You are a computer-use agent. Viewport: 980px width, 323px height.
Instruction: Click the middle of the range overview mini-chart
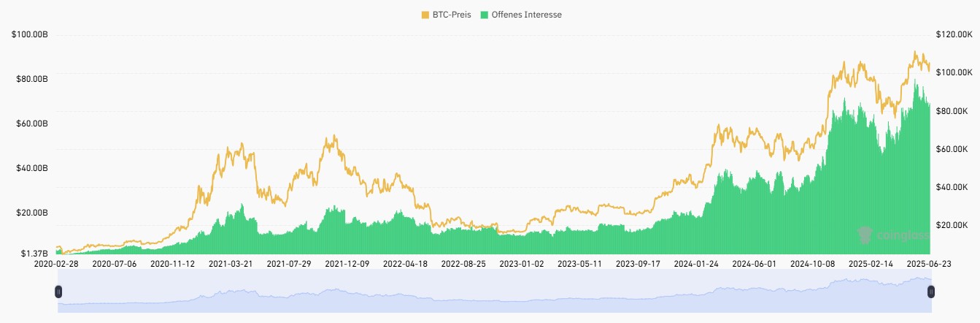click(x=495, y=292)
